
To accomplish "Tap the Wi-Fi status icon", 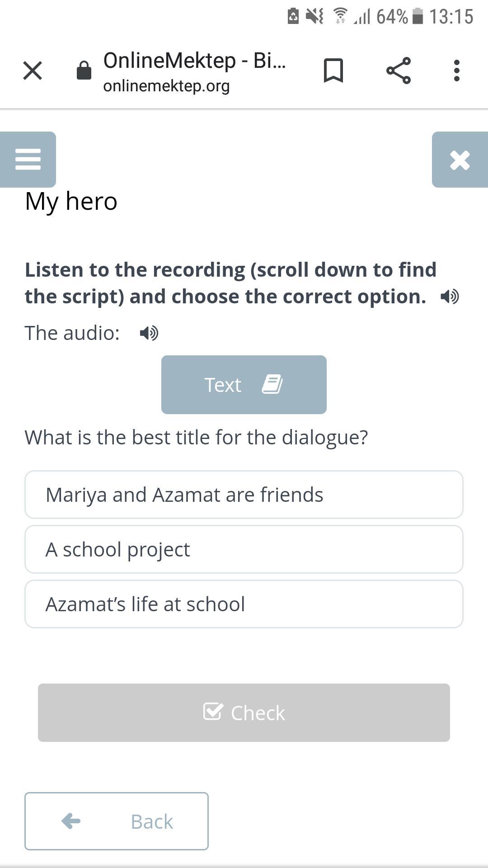I will pos(340,16).
